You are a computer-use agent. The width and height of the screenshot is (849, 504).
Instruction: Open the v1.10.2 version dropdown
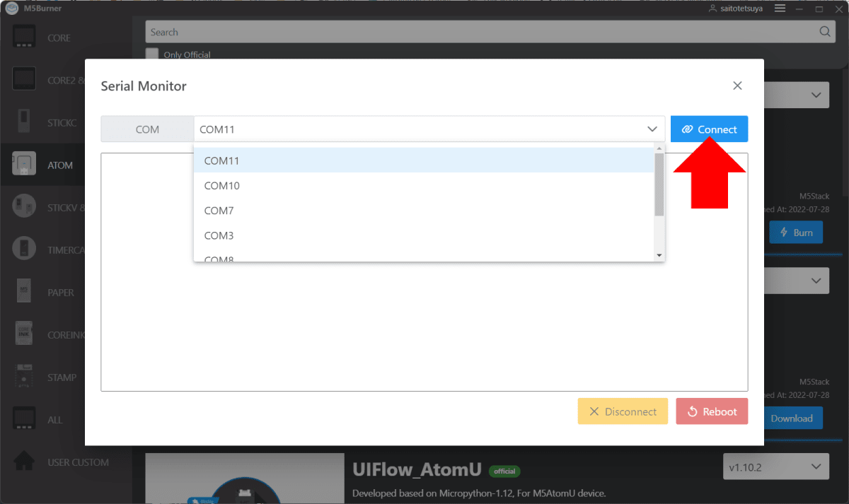pyautogui.click(x=775, y=467)
